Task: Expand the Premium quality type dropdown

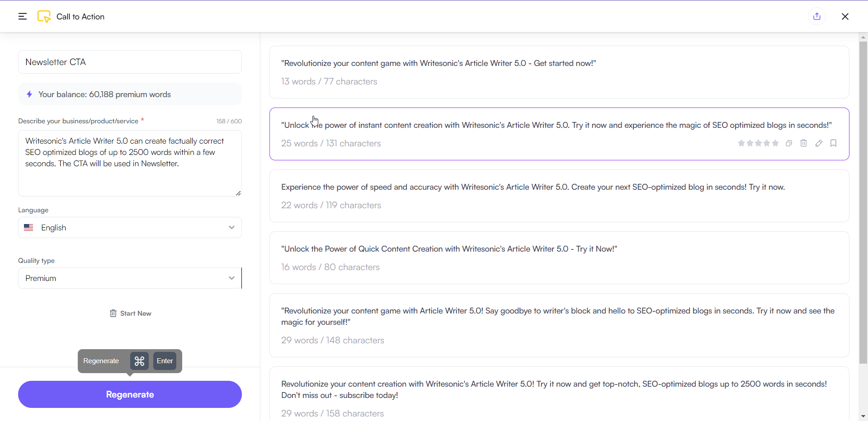Action: (231, 278)
